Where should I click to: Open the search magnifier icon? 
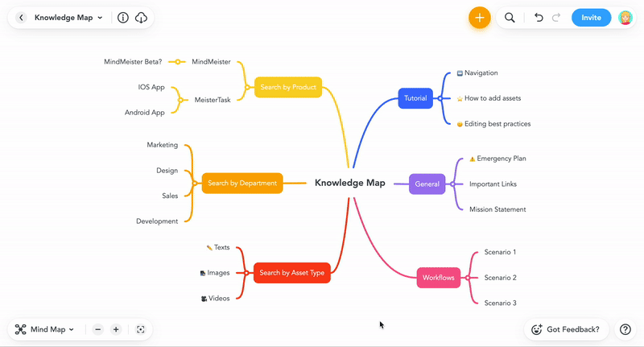(510, 18)
